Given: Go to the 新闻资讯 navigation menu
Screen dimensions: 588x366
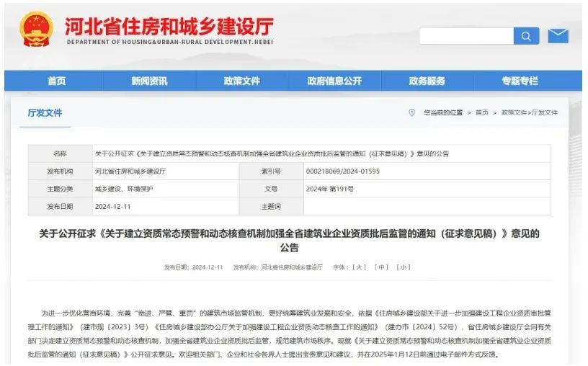Looking at the screenshot, I should pos(149,81).
